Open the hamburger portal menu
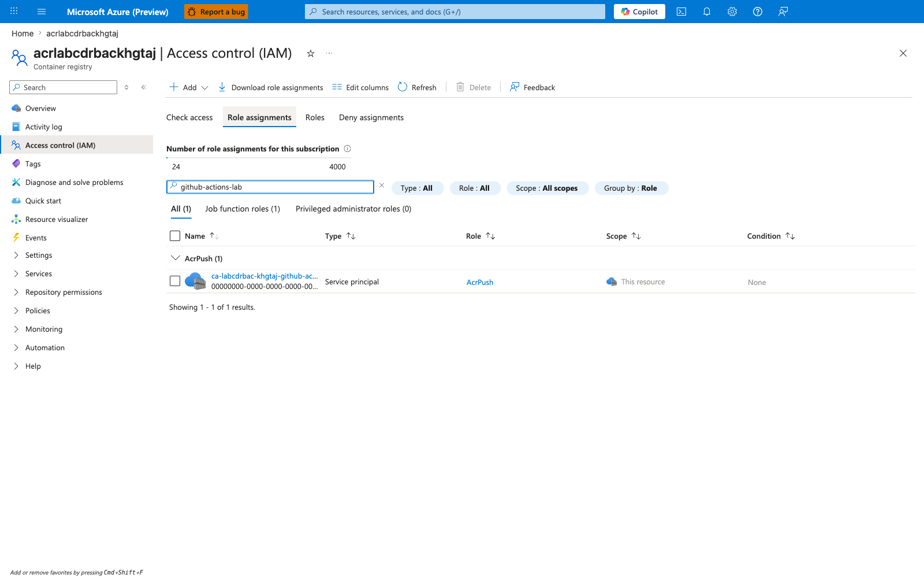Screen dimensions: 924x578 coord(42,12)
